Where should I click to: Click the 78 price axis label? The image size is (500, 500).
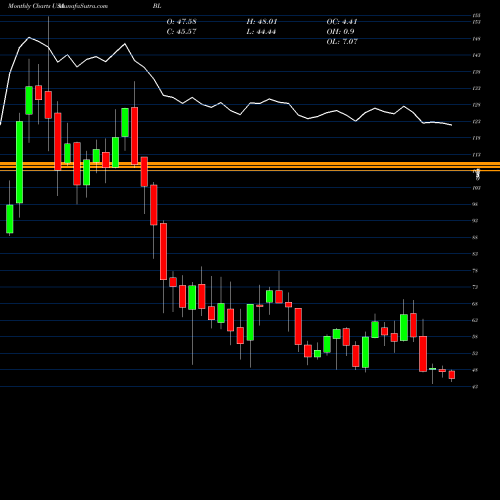tap(475, 271)
